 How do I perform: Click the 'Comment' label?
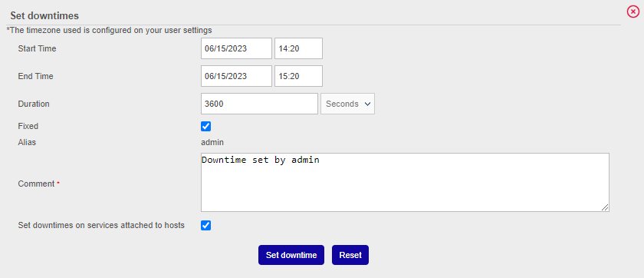tap(36, 184)
